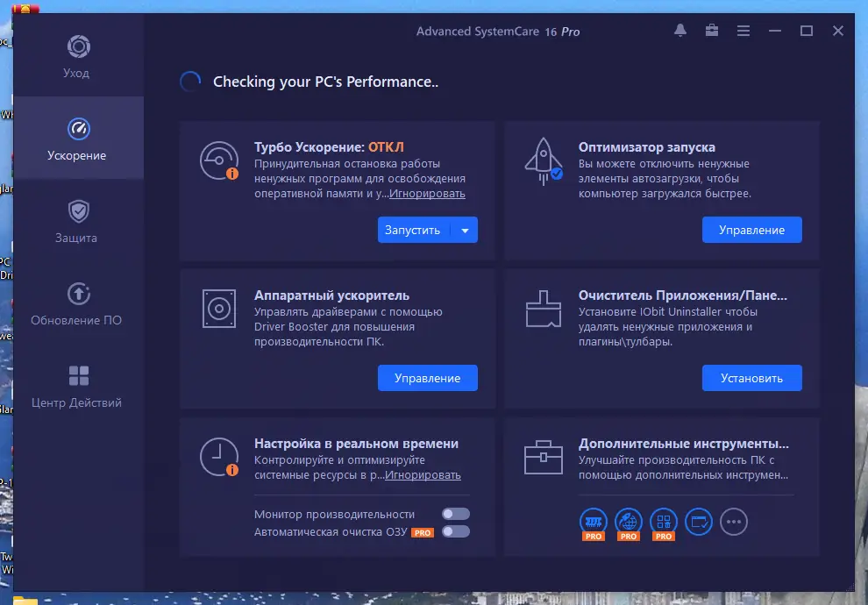Click the Турбо Ускорение: ОТКЛ heading
The width and height of the screenshot is (868, 605).
pos(329,147)
